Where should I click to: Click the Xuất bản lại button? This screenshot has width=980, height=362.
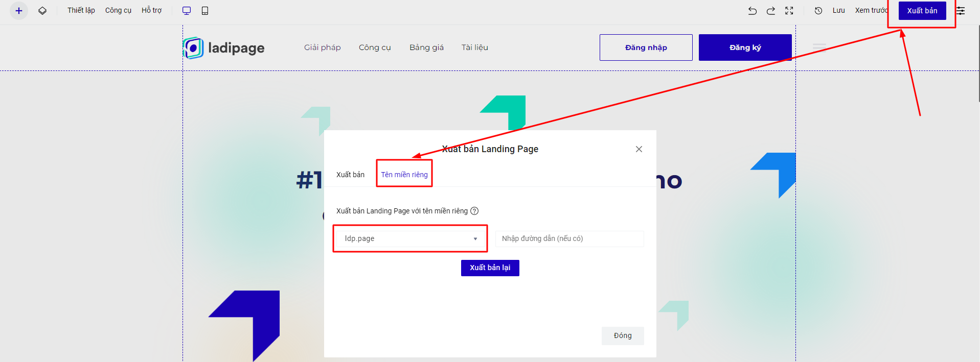490,268
